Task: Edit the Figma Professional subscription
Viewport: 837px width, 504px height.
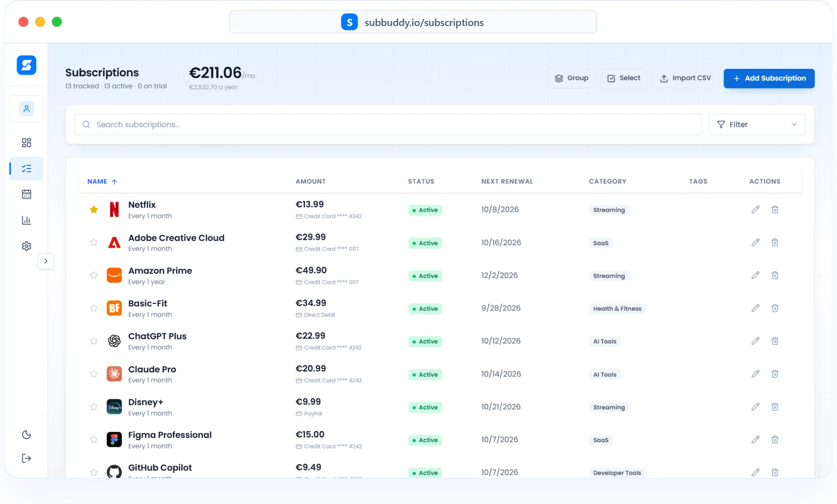Action: [756, 440]
